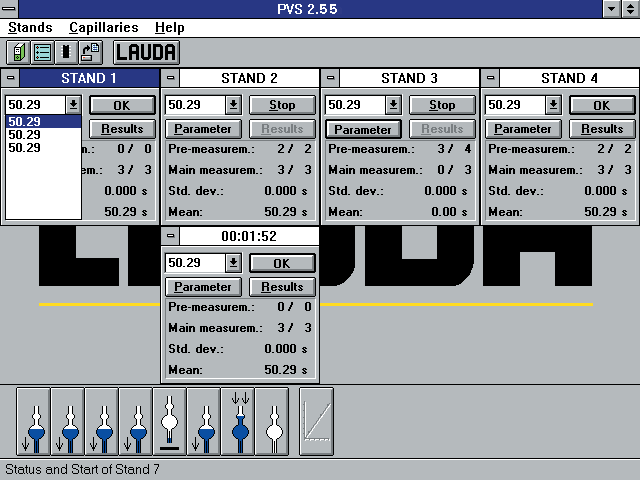This screenshot has width=640, height=480.
Task: Click Parameter button in Stand 3
Action: [363, 129]
